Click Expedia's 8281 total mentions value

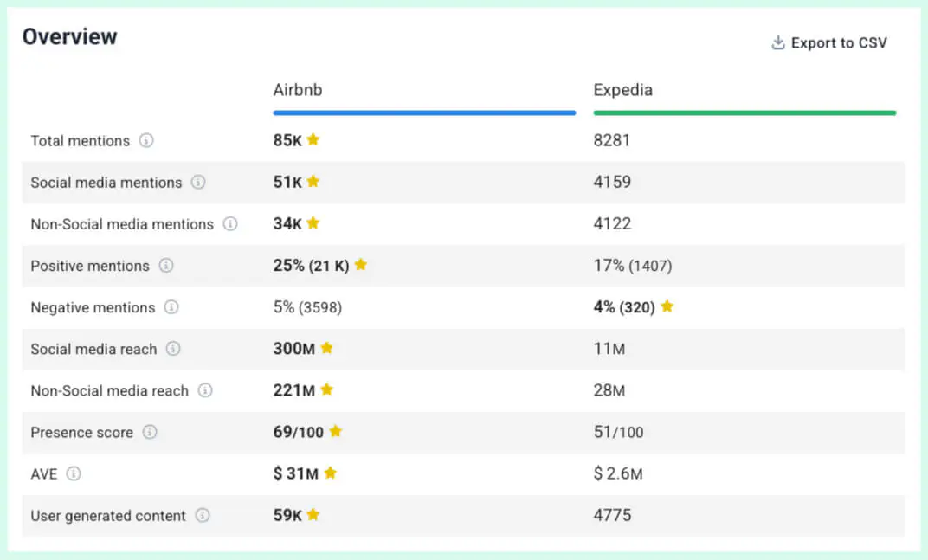pyautogui.click(x=612, y=140)
